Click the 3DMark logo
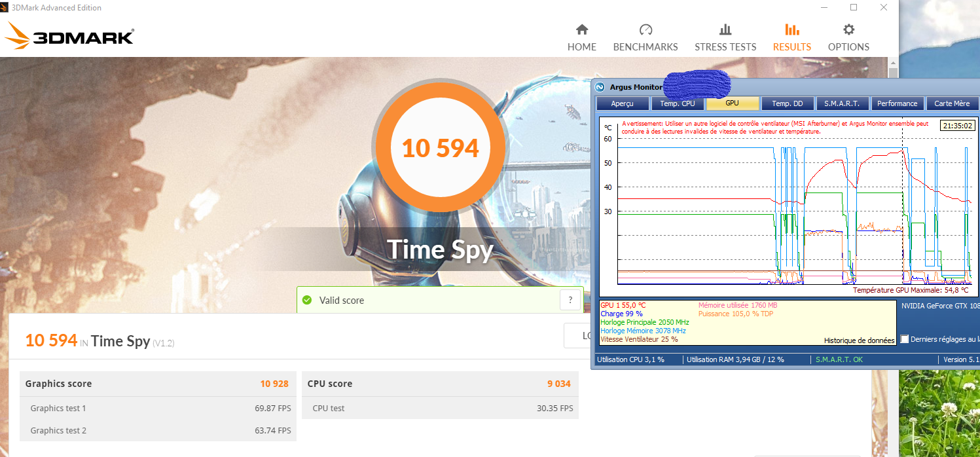 pyautogui.click(x=69, y=36)
